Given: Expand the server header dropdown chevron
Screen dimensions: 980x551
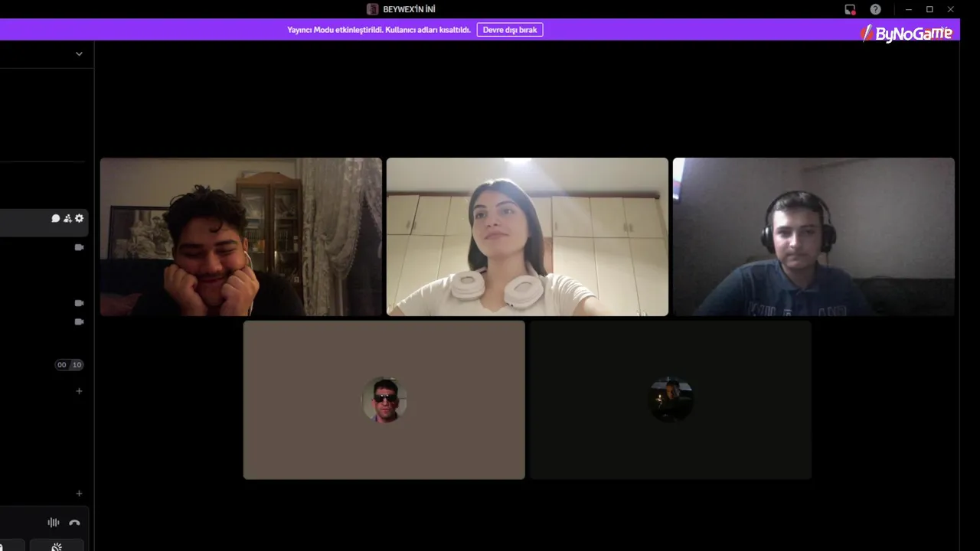Looking at the screenshot, I should tap(79, 54).
